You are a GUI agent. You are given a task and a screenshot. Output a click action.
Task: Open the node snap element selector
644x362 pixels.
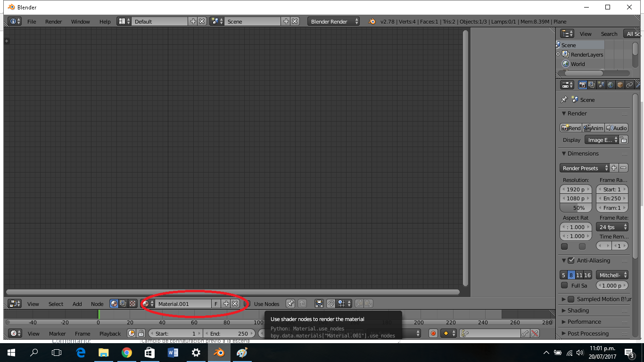tap(344, 304)
